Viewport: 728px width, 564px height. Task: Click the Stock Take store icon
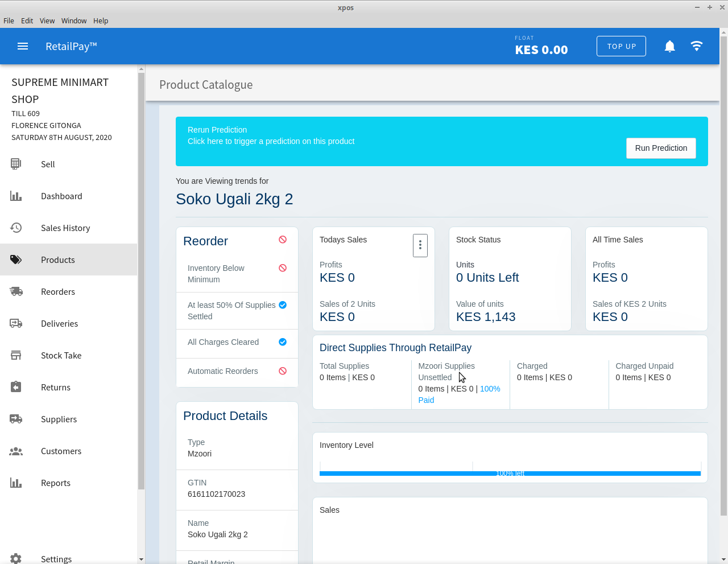point(16,355)
